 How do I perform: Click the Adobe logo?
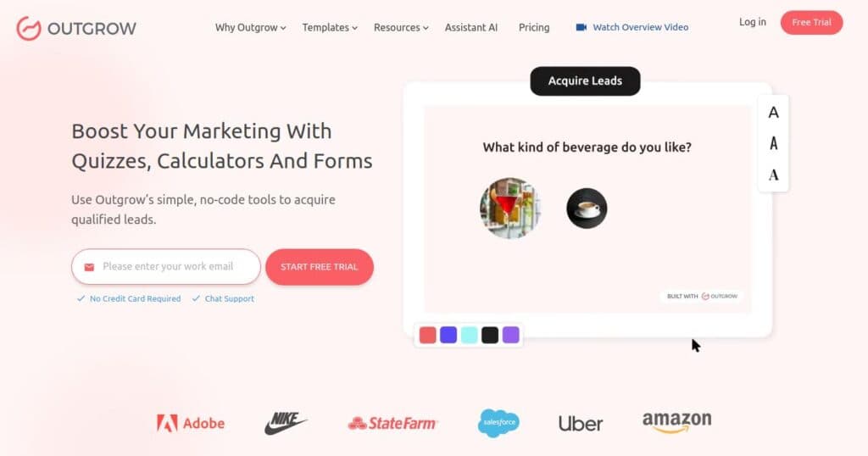(x=191, y=423)
